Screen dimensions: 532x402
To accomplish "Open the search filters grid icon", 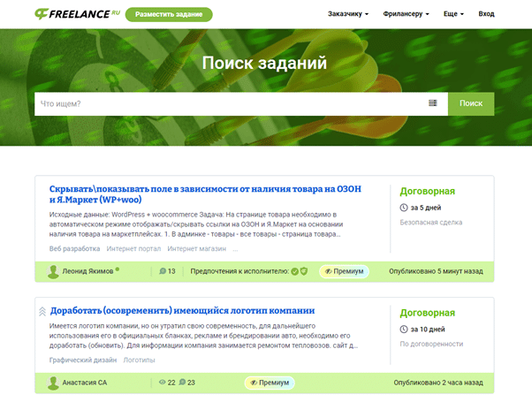I will 433,102.
